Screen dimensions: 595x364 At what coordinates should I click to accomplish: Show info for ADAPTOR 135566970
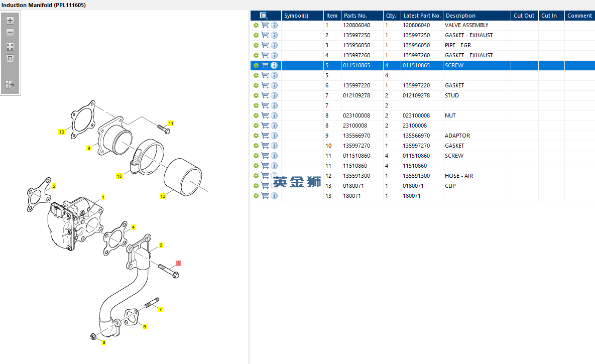coord(274,136)
